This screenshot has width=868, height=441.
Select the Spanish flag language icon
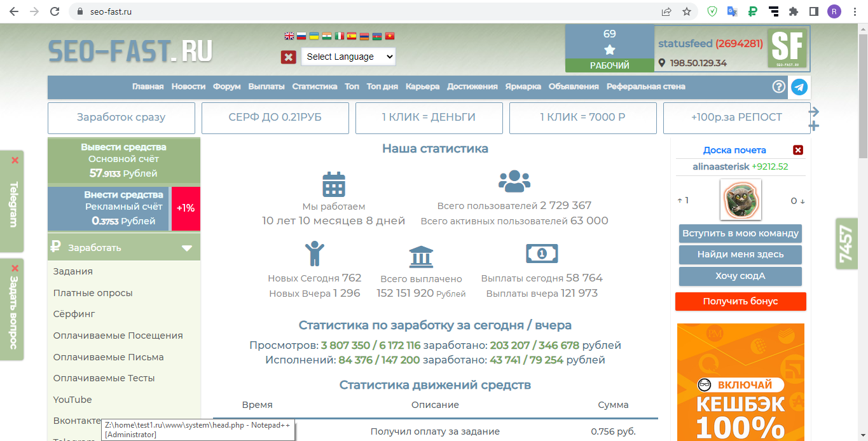(x=352, y=36)
